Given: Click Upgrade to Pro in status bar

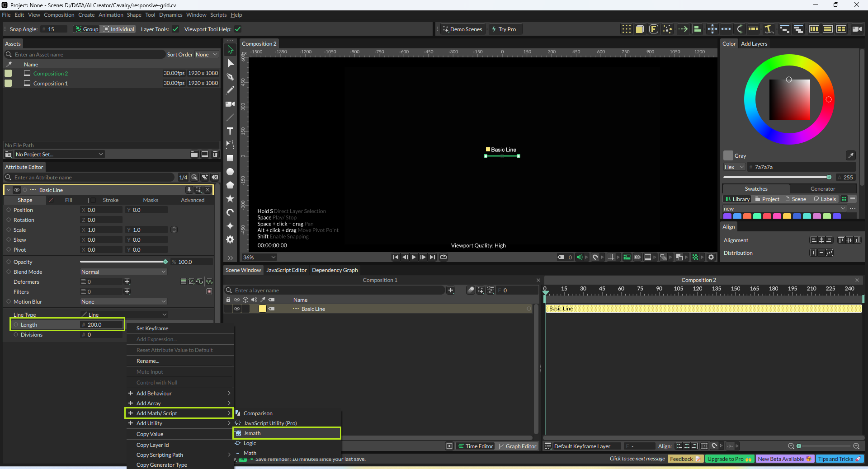Looking at the screenshot, I should pos(729,459).
